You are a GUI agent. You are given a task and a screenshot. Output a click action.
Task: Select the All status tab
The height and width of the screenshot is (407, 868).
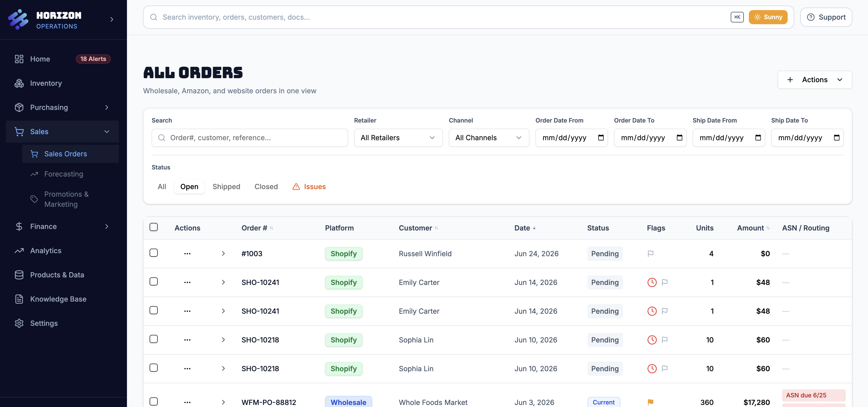coord(162,186)
